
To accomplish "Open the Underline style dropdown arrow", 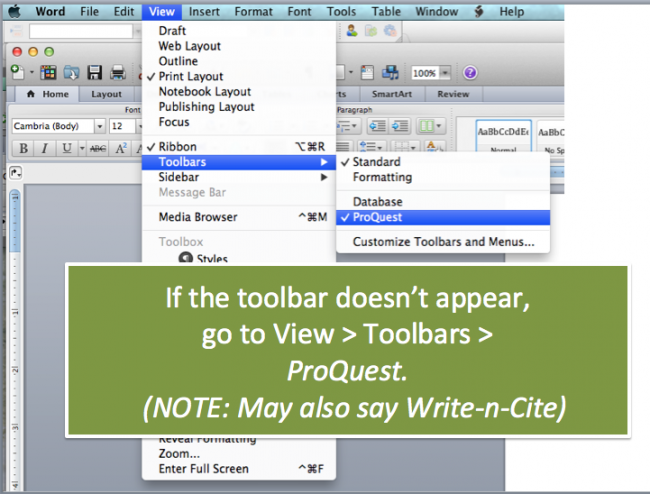I will point(82,148).
